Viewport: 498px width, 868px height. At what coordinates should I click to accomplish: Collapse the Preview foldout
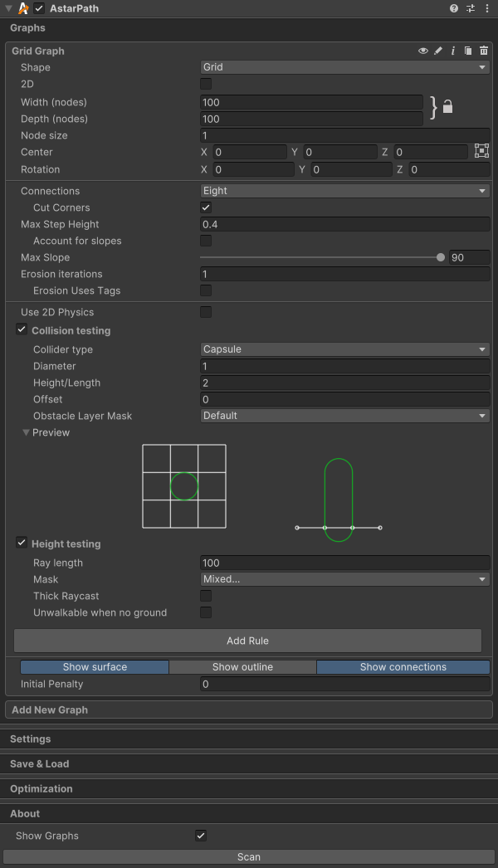coord(27,432)
